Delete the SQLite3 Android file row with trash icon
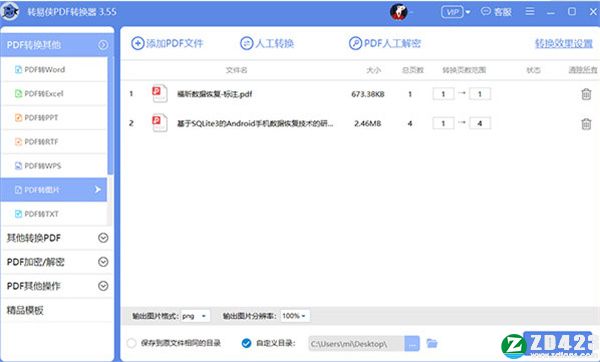This screenshot has height=362, width=600. tap(586, 124)
